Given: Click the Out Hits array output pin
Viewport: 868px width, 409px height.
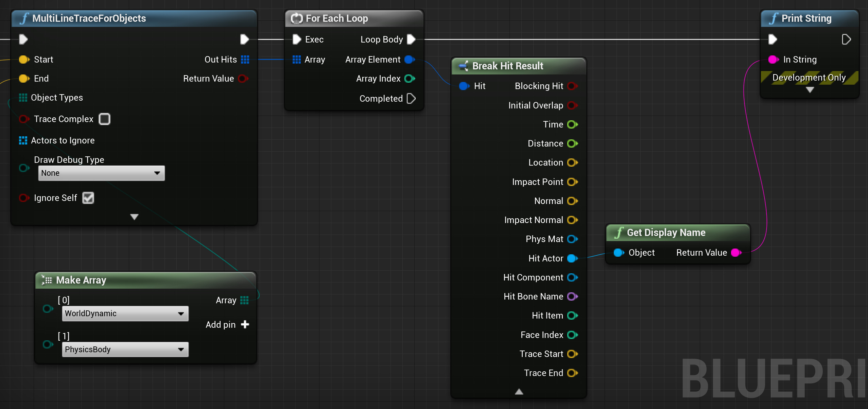Looking at the screenshot, I should pyautogui.click(x=245, y=59).
